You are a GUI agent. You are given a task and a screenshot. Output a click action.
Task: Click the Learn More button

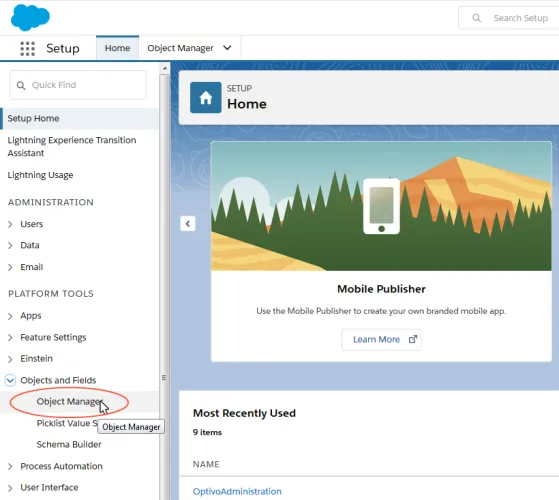[x=381, y=340]
